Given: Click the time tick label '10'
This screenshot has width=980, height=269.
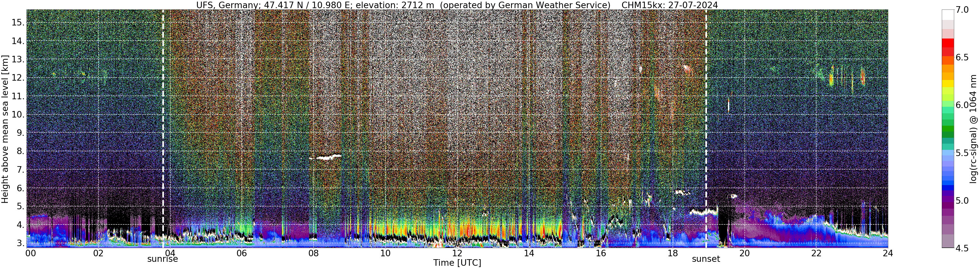Looking at the screenshot, I should pos(385,253).
